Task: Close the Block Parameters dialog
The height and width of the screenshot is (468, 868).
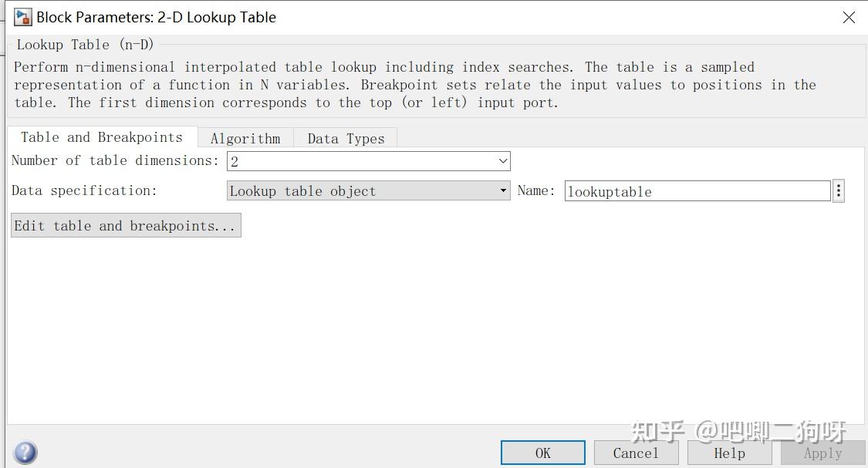Action: 849,16
